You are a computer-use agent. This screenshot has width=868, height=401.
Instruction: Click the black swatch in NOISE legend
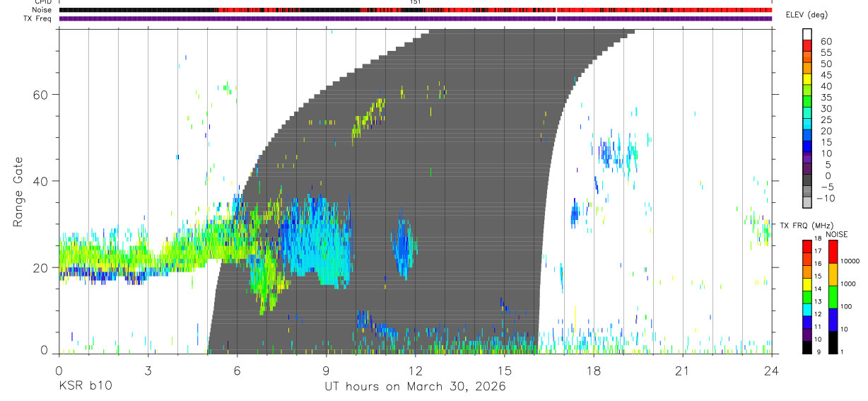pos(833,342)
